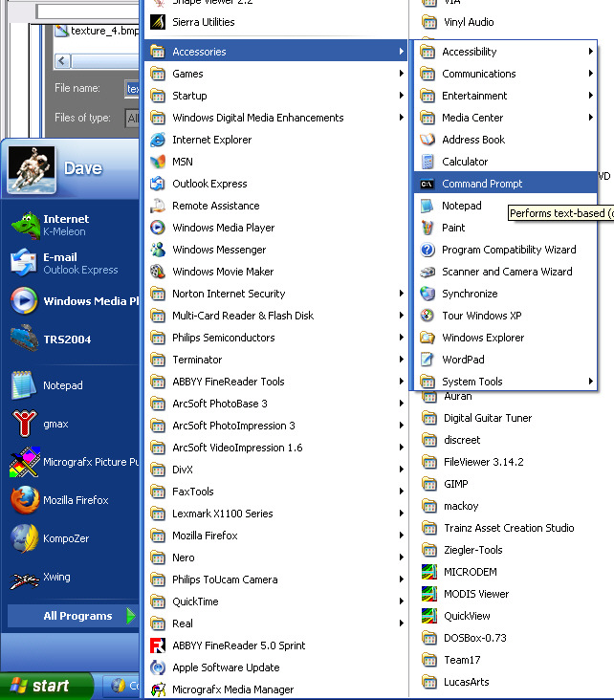The height and width of the screenshot is (700, 614).
Task: Open K-Meleon Internet browser icon
Action: click(26, 226)
